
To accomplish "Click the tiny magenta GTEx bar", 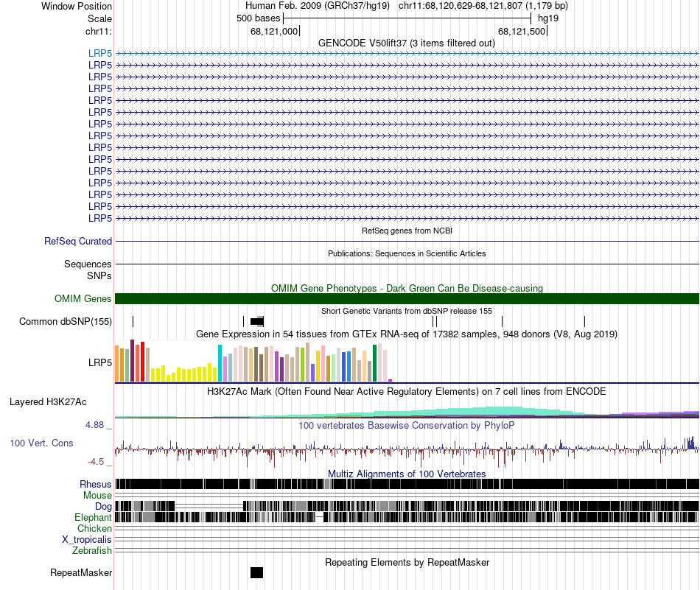I will coord(391,380).
